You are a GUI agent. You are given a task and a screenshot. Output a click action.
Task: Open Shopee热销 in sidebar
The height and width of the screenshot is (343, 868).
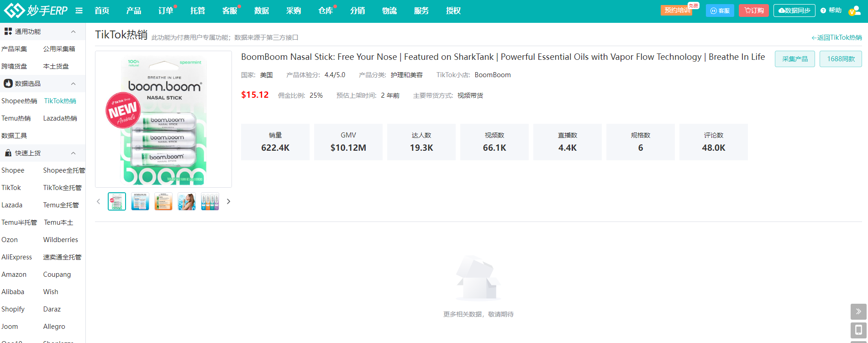pyautogui.click(x=19, y=101)
